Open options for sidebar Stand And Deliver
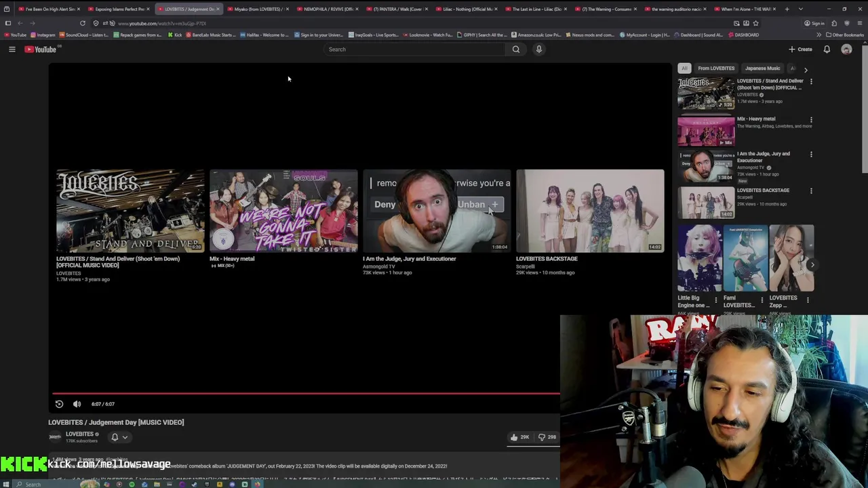This screenshot has width=868, height=488. pyautogui.click(x=811, y=81)
